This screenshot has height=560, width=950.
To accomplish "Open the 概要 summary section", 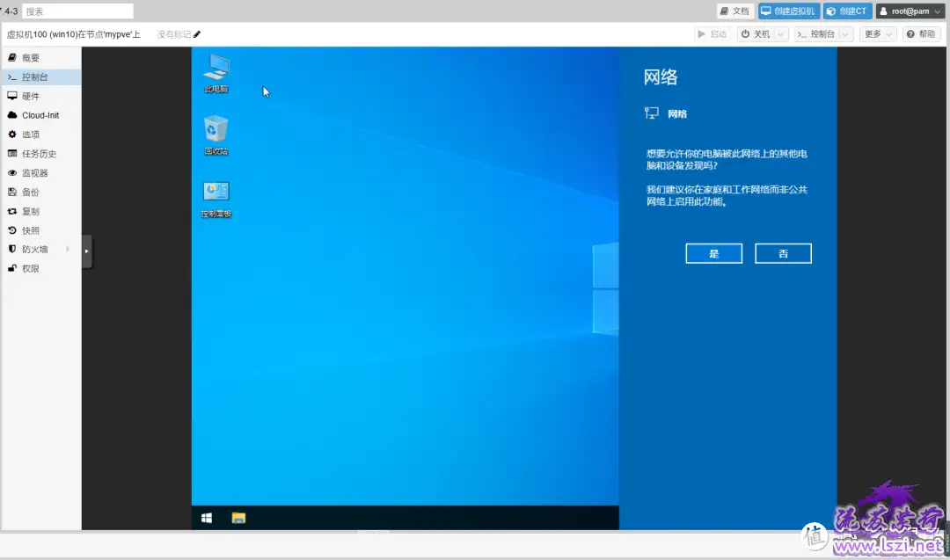I will pyautogui.click(x=41, y=57).
